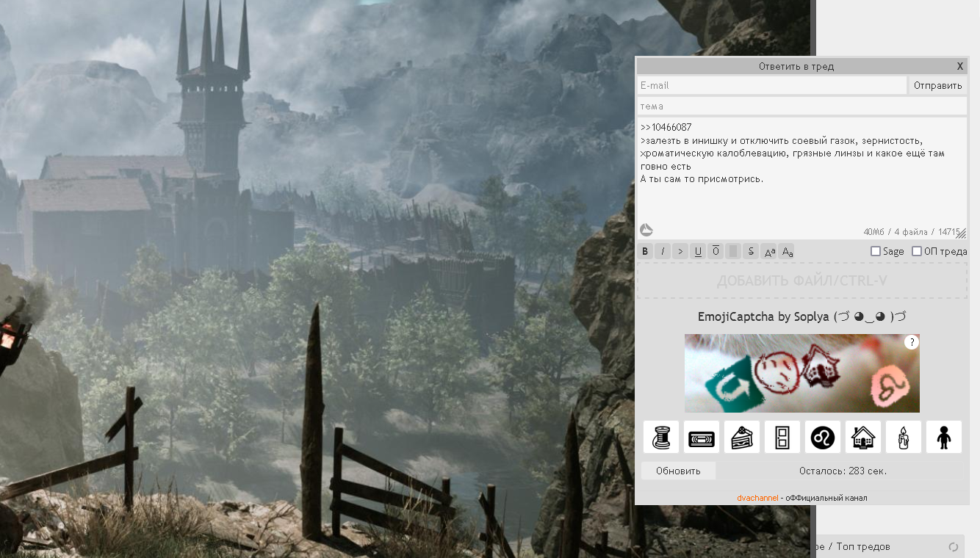
Task: Apply overline formatting with the O button
Action: (x=716, y=252)
